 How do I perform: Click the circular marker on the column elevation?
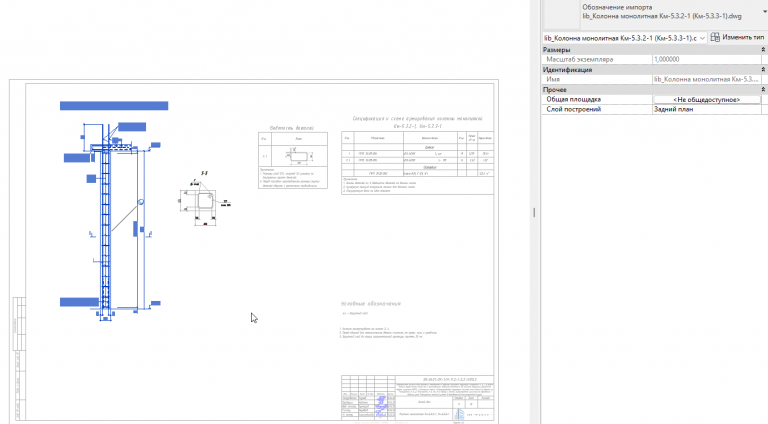pyautogui.click(x=141, y=202)
